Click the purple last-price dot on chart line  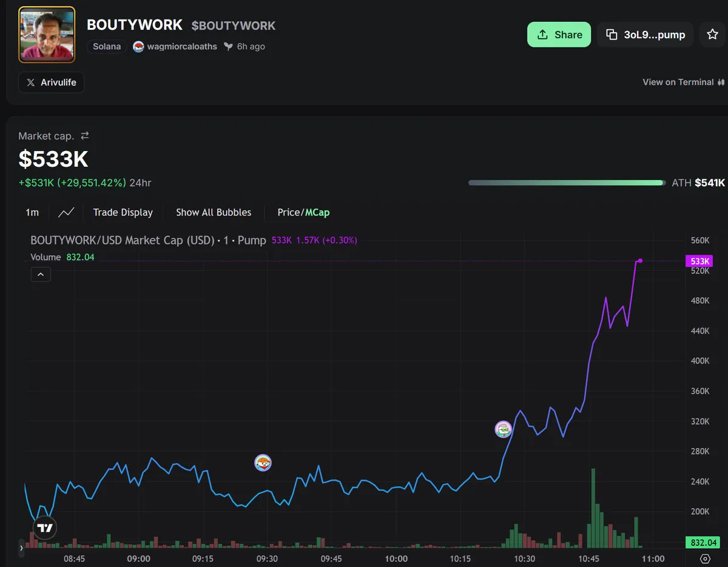click(x=641, y=261)
